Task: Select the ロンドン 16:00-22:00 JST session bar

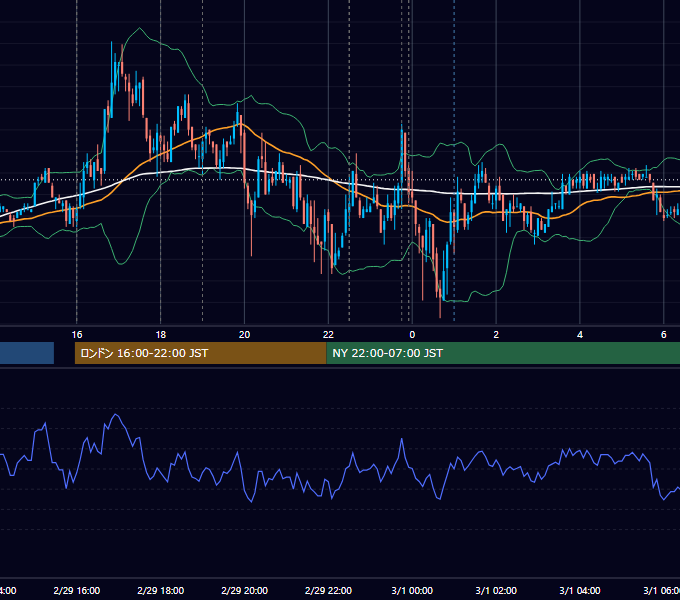Action: (200, 353)
